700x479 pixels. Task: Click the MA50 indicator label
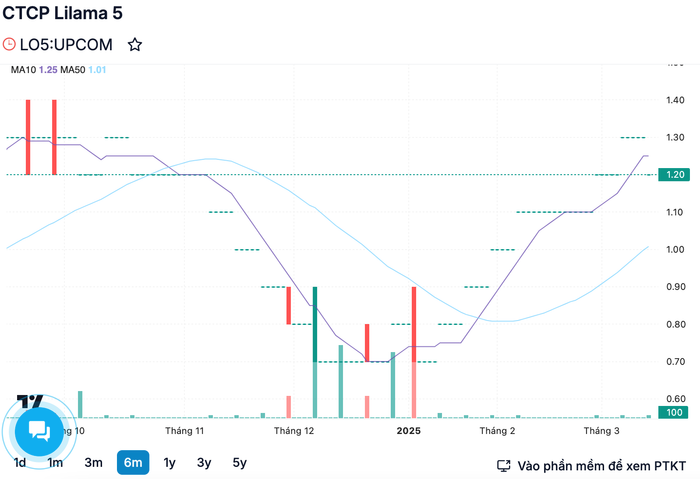tap(73, 70)
